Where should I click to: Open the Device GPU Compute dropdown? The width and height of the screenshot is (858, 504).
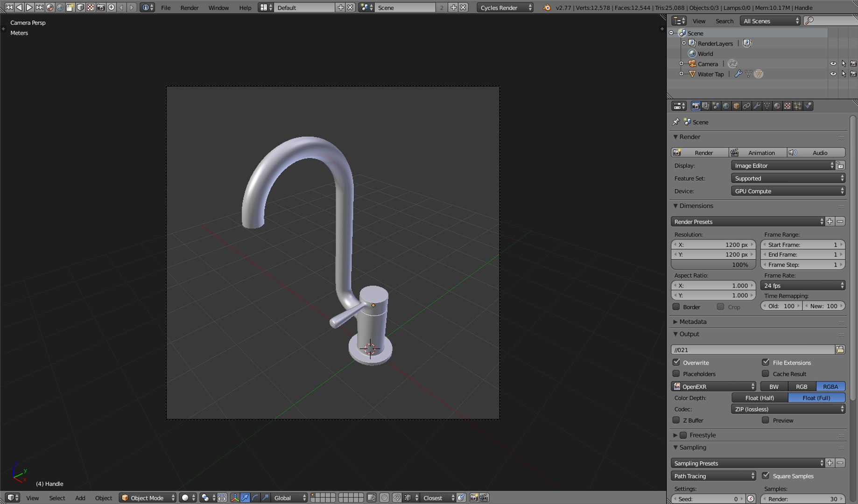[x=788, y=191]
